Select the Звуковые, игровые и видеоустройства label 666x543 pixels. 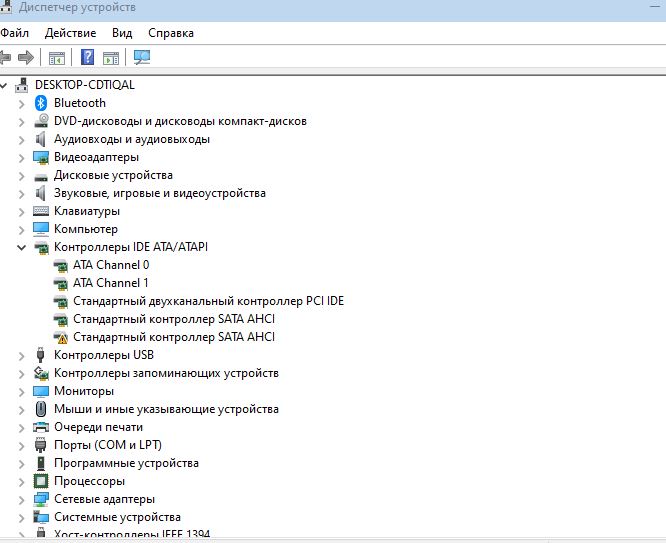click(160, 193)
